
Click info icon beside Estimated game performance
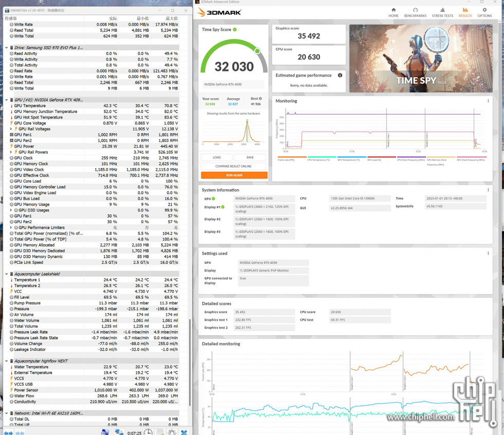pos(340,76)
